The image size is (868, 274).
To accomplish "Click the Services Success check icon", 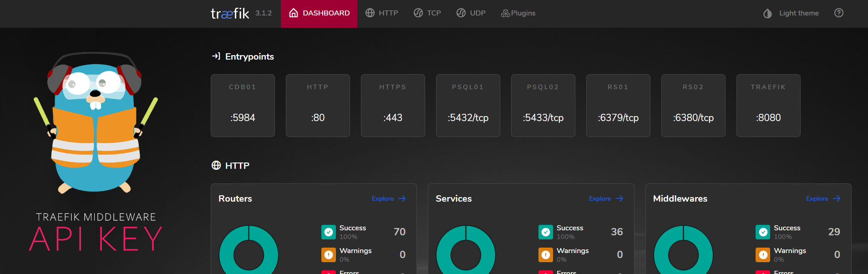I will point(546,232).
